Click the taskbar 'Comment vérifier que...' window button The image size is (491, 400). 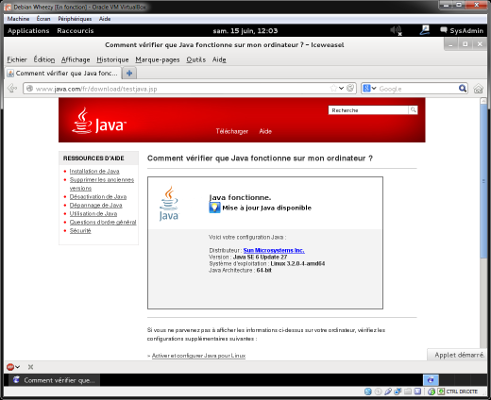tap(53, 380)
